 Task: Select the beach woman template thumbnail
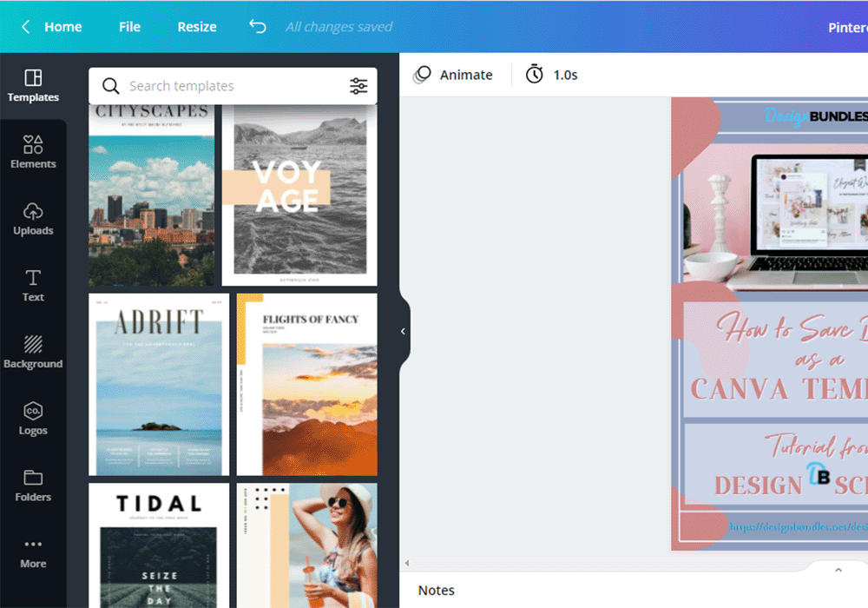[x=307, y=545]
